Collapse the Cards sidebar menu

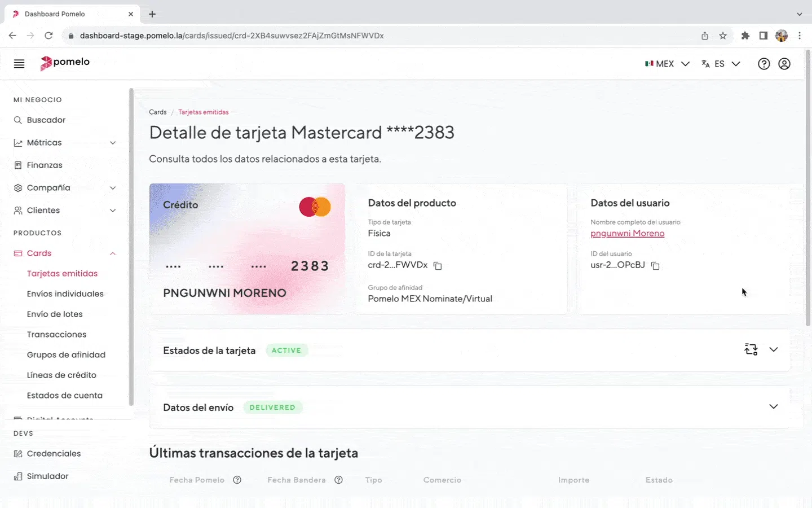click(113, 253)
